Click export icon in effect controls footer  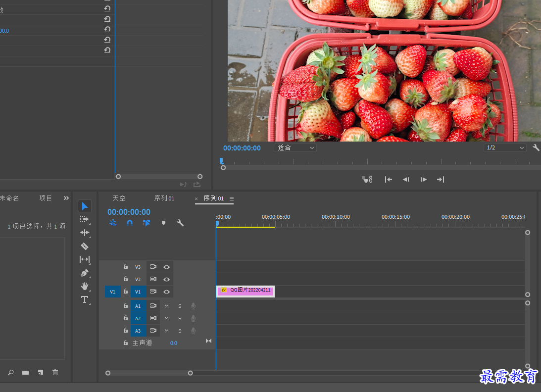[x=197, y=185]
